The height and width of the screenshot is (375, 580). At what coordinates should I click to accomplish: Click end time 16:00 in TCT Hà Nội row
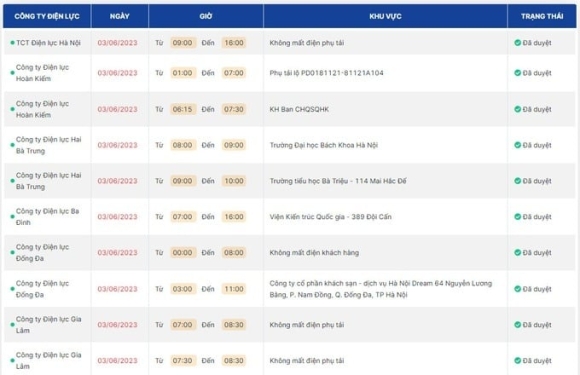(234, 43)
